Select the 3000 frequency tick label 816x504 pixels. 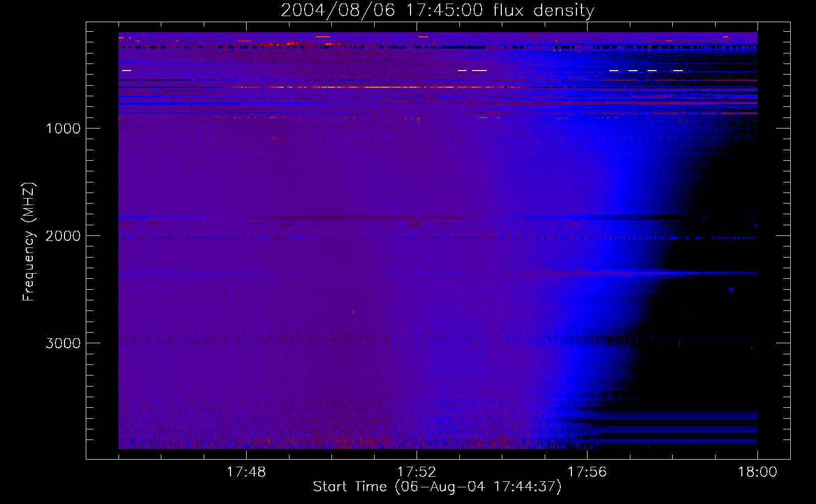63,343
